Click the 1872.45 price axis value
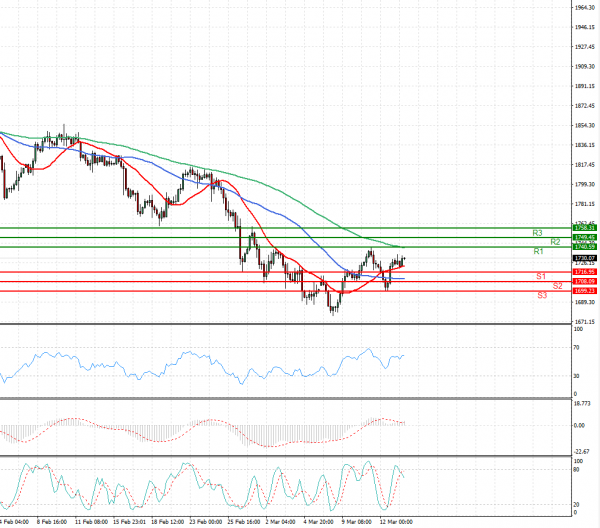This screenshot has height=528, width=600. [x=585, y=106]
